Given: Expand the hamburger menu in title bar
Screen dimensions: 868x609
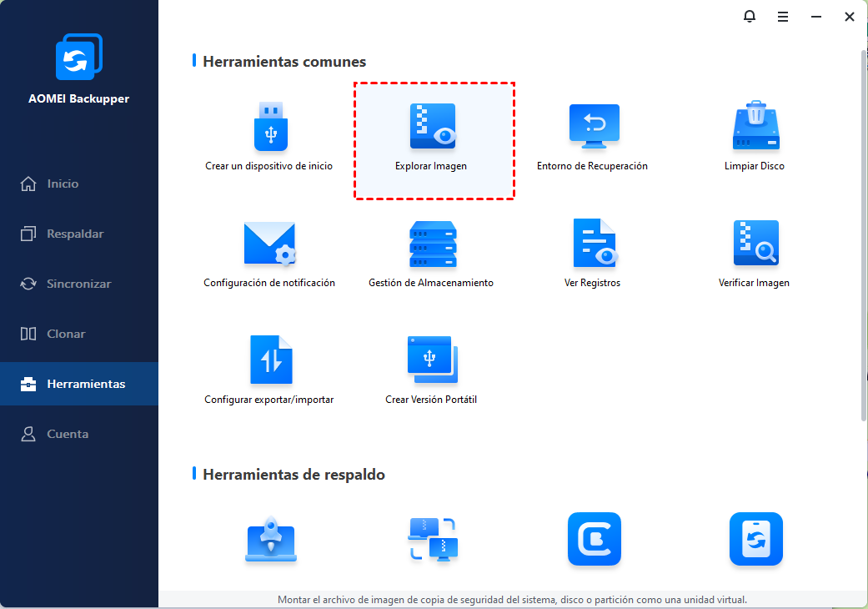Looking at the screenshot, I should pos(783,17).
